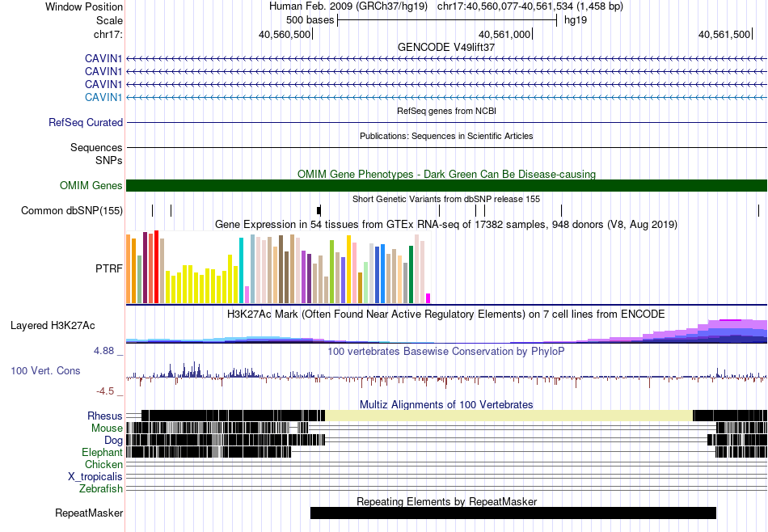Click Multiz Alignments of 100 Vertebrates title

446,404
